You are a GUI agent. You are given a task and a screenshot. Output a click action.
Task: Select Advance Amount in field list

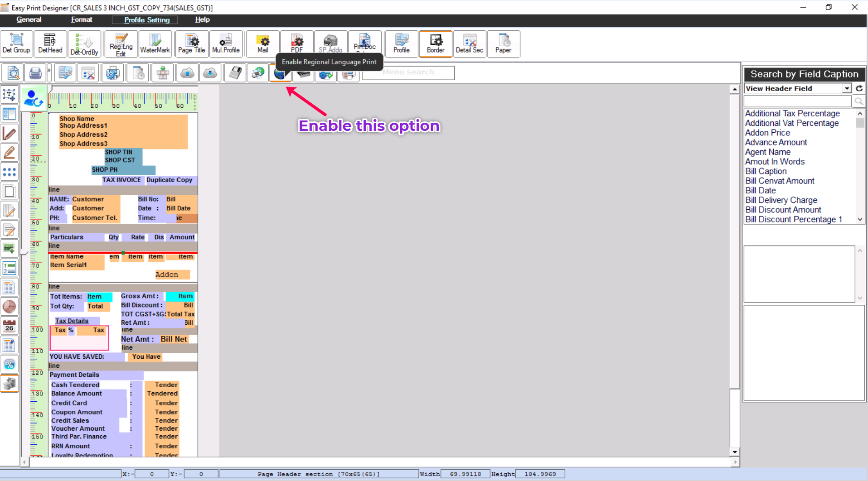pyautogui.click(x=776, y=142)
